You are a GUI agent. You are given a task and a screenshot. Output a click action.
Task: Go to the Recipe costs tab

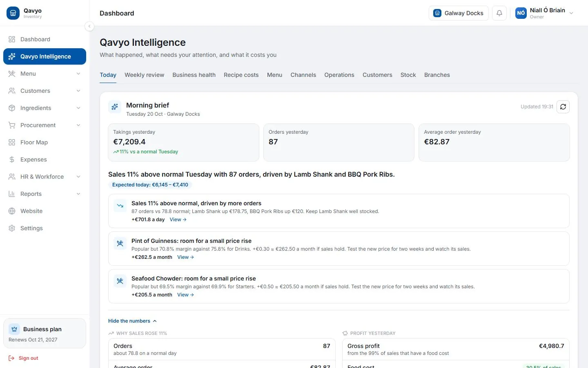tap(241, 75)
